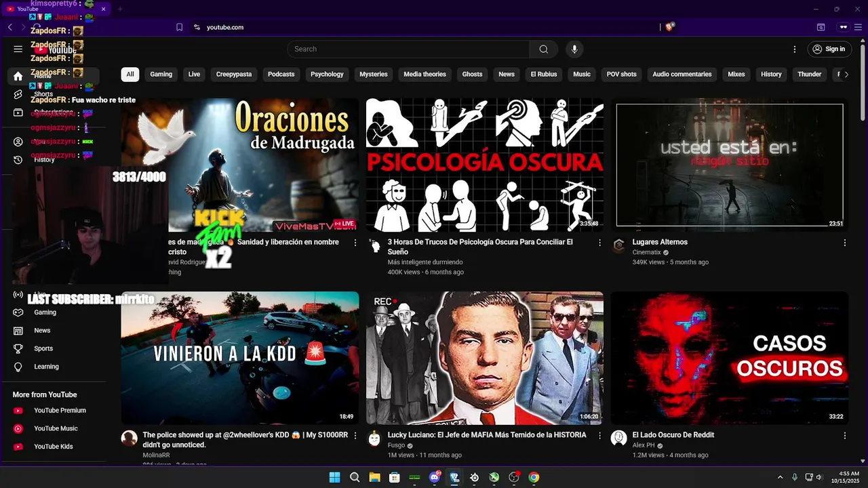The image size is (868, 488).
Task: Open the MolinaRR channel name link
Action: [156, 455]
